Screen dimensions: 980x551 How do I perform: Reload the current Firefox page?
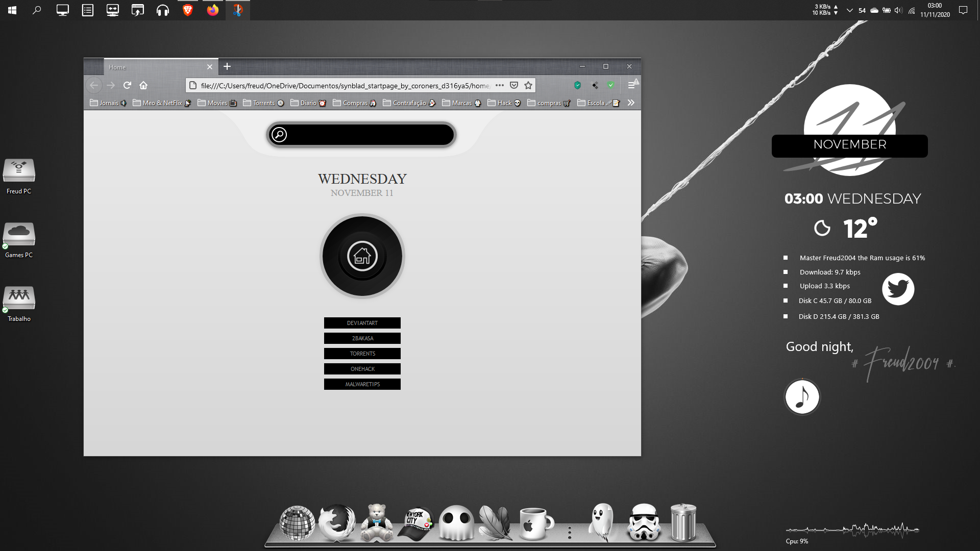[x=127, y=85]
